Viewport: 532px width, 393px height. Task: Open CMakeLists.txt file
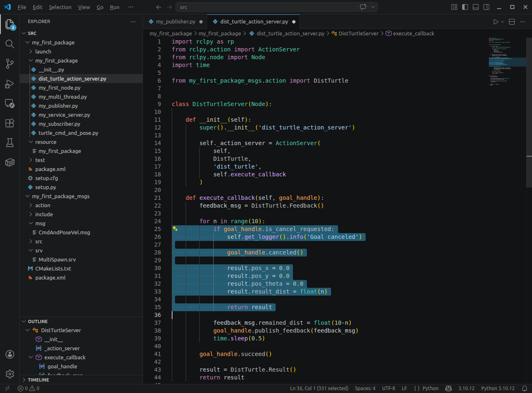(81, 268)
